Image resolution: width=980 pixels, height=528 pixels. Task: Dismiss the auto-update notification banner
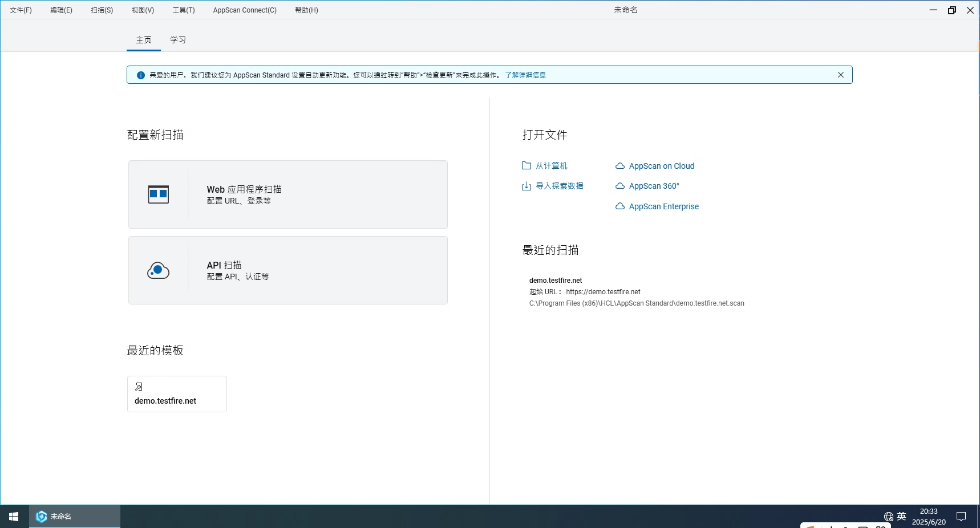pyautogui.click(x=841, y=75)
